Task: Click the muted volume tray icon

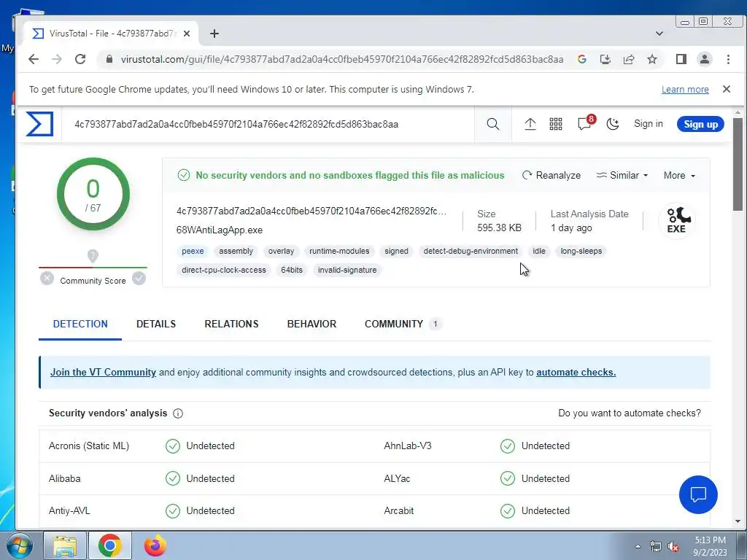Action: point(673,547)
